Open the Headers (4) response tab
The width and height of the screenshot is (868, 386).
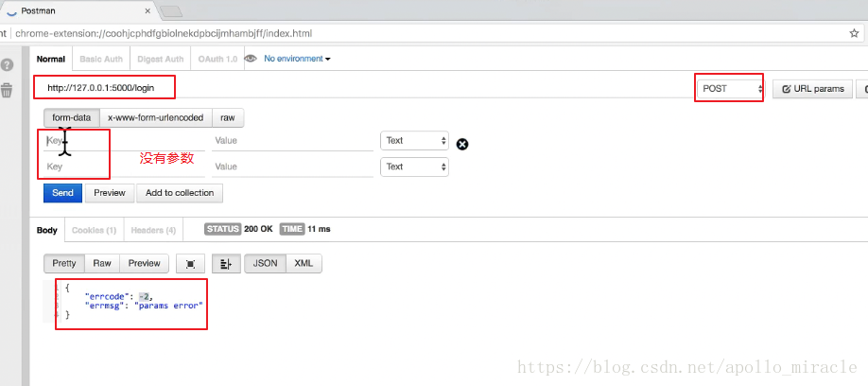[153, 231]
